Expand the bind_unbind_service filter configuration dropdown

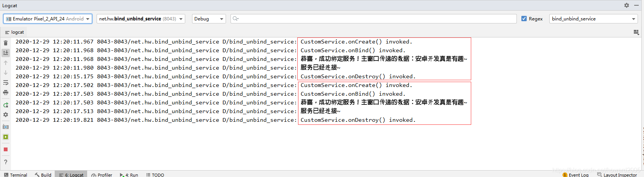[x=593, y=19]
